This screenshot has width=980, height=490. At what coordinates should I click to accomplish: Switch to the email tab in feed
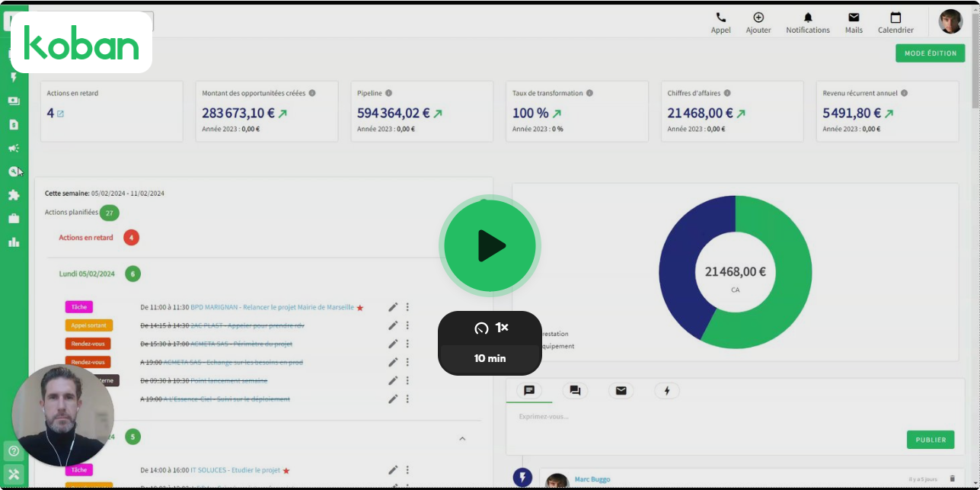621,390
